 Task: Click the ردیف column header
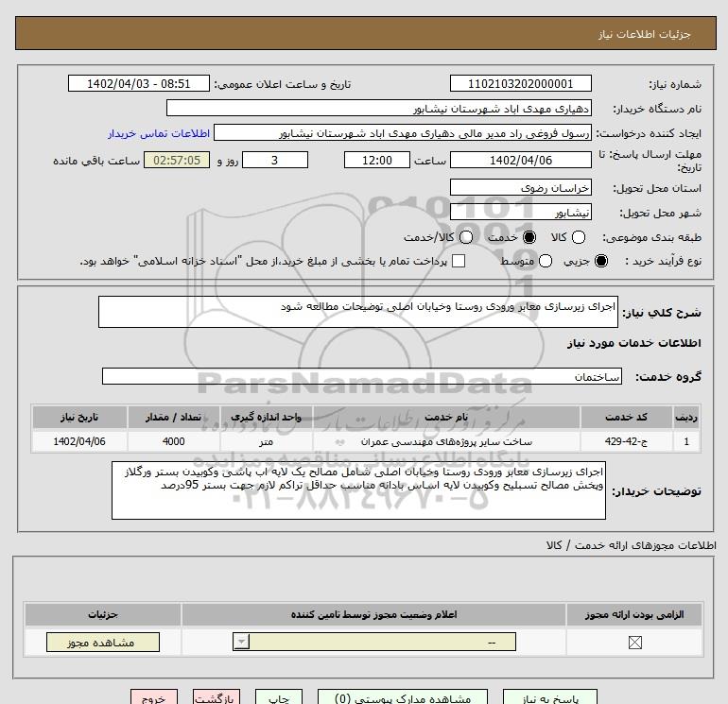[x=686, y=417]
